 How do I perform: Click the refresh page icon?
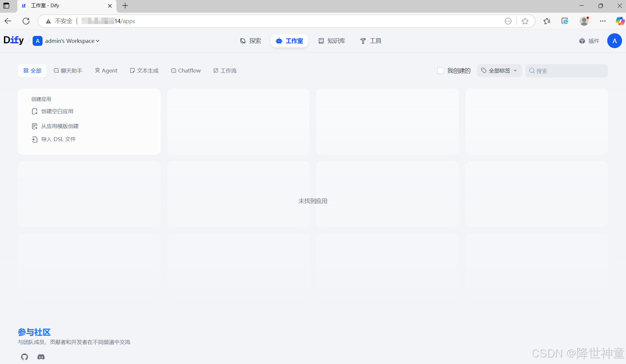[26, 21]
